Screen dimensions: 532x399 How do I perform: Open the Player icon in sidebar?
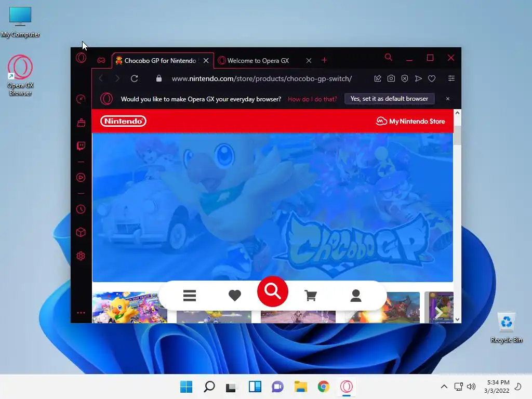point(81,178)
